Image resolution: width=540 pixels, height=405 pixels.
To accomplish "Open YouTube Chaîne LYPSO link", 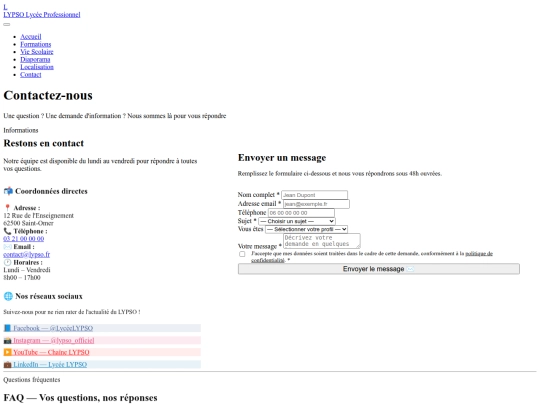I will click(x=46, y=352).
